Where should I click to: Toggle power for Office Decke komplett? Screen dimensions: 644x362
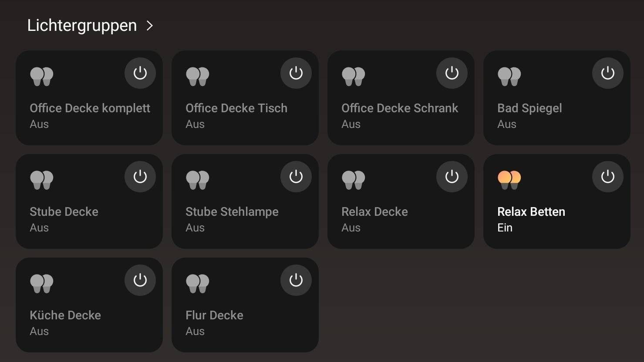tap(140, 73)
